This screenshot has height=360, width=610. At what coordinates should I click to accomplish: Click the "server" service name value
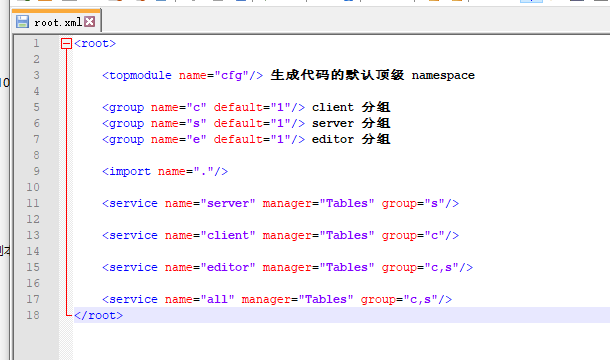pos(228,203)
